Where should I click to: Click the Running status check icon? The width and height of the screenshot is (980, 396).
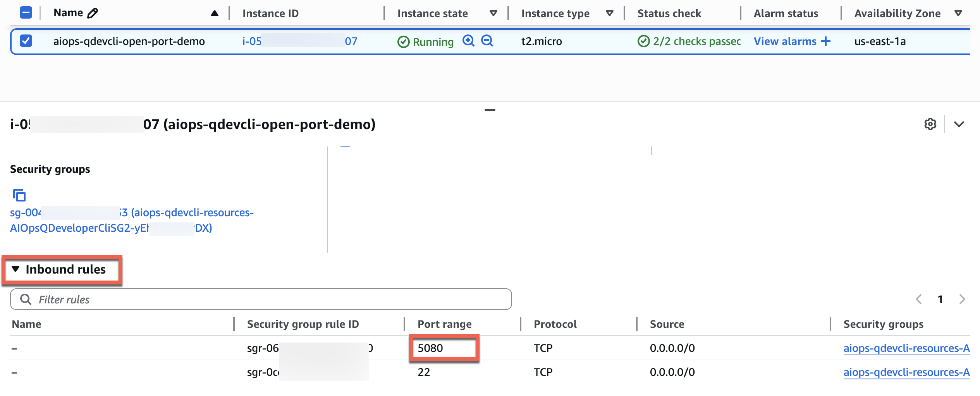pyautogui.click(x=403, y=41)
